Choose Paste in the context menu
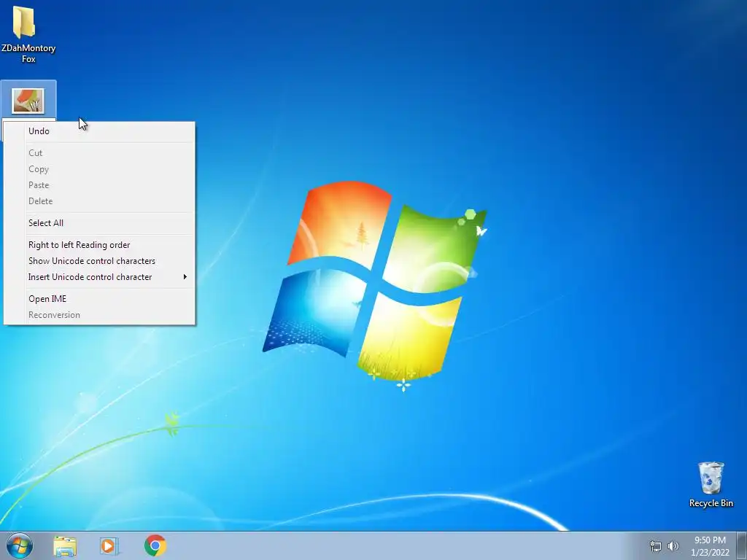747x560 pixels. (99, 184)
